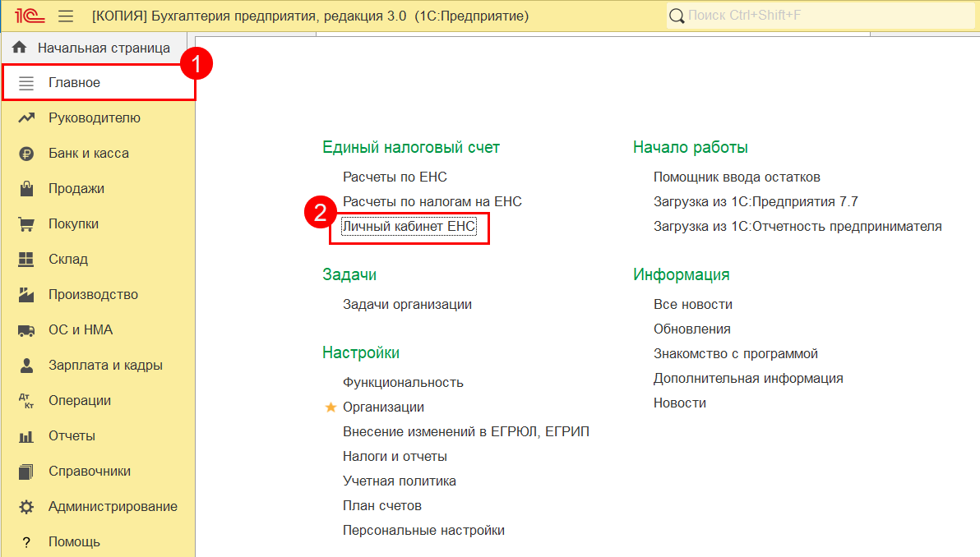Screen dimensions: 980x557
Task: Open Задачи организации
Action: 407,305
